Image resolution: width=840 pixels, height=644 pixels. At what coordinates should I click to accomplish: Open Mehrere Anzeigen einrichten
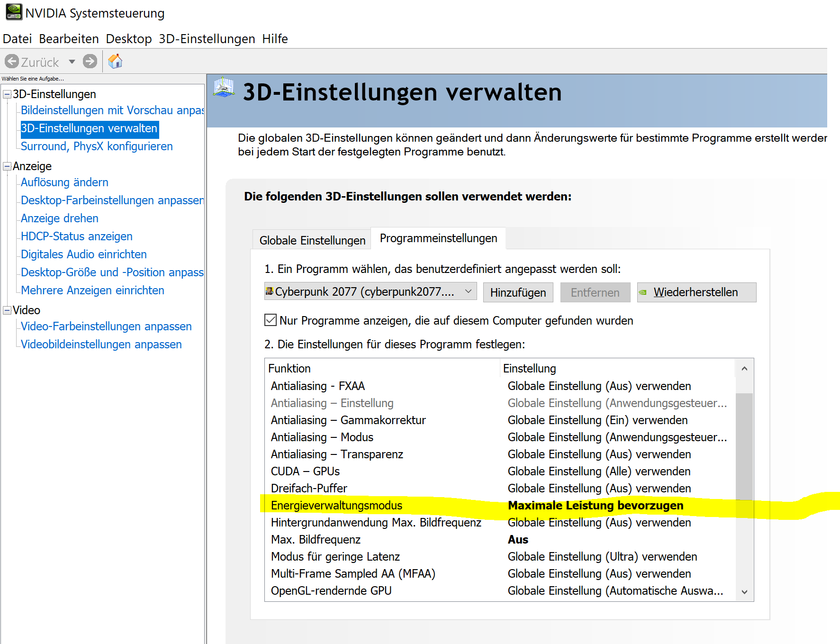(x=92, y=290)
